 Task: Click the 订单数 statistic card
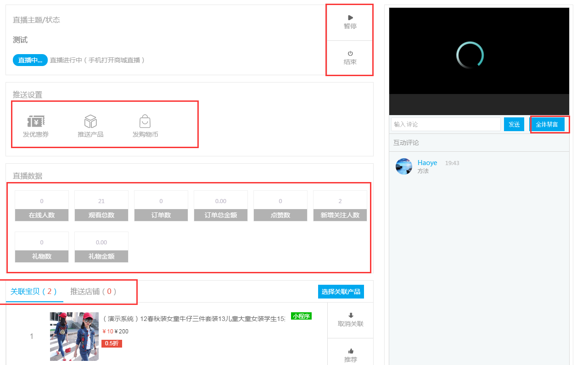161,206
